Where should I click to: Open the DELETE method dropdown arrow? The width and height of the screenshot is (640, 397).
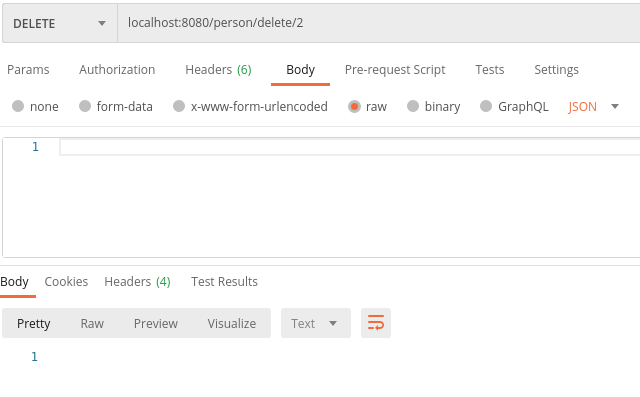(102, 24)
